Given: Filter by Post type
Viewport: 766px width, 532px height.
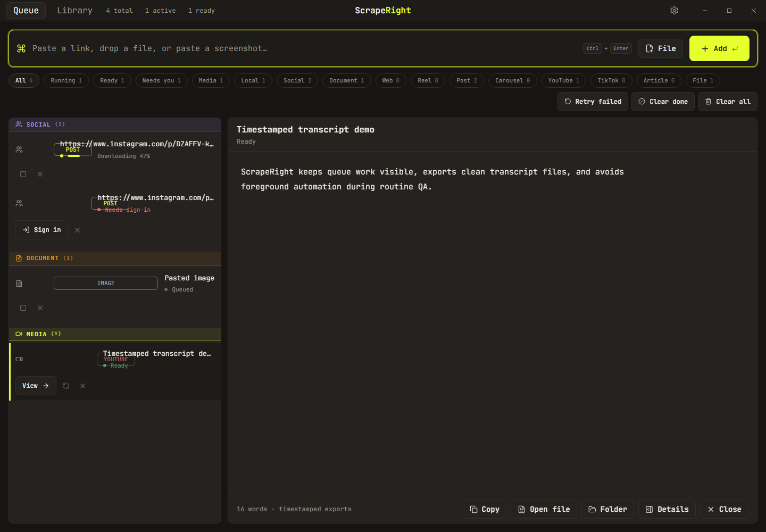Looking at the screenshot, I should pos(467,80).
